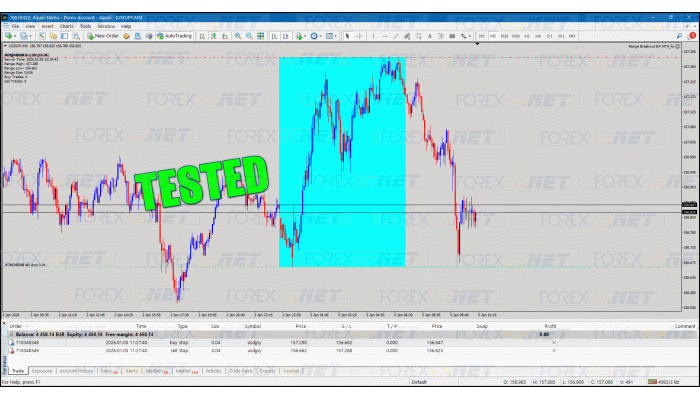Open the search magnifier icon
Image resolution: width=700 pixels, height=400 pixels.
pos(679,36)
